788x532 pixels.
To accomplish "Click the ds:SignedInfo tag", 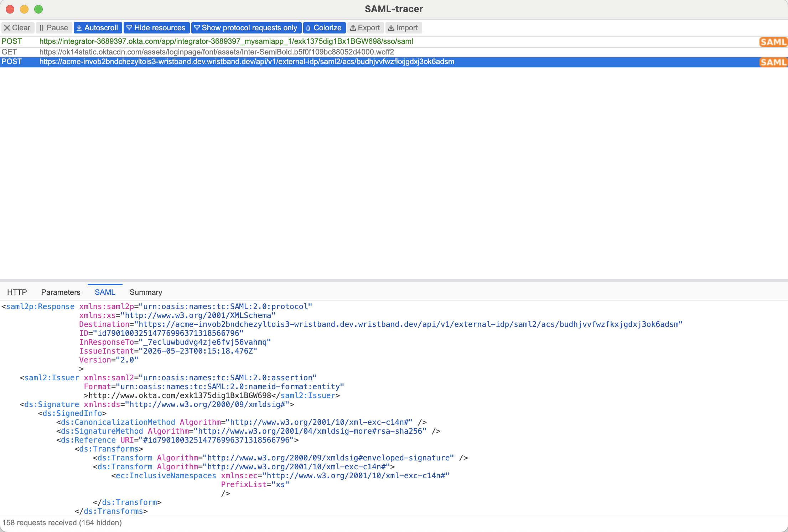I will tap(72, 413).
